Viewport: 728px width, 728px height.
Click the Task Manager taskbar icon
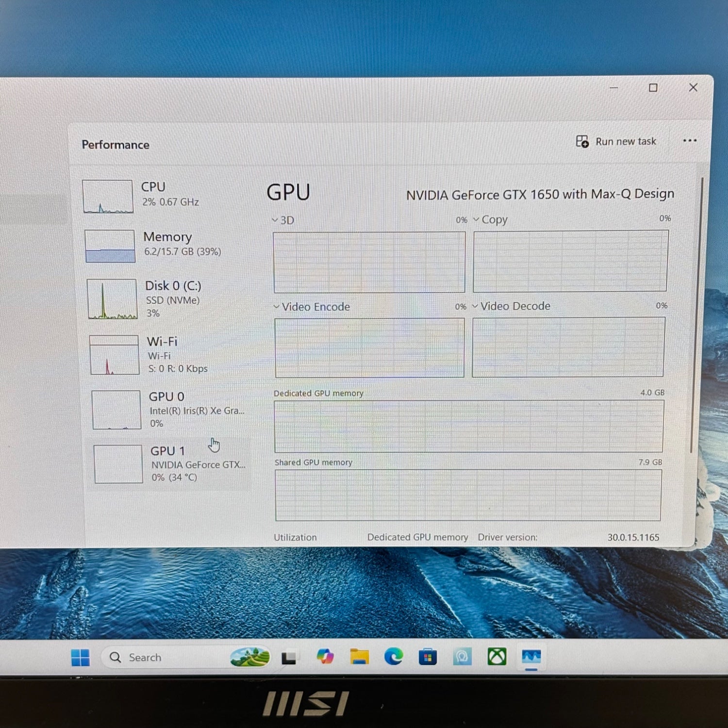[531, 657]
